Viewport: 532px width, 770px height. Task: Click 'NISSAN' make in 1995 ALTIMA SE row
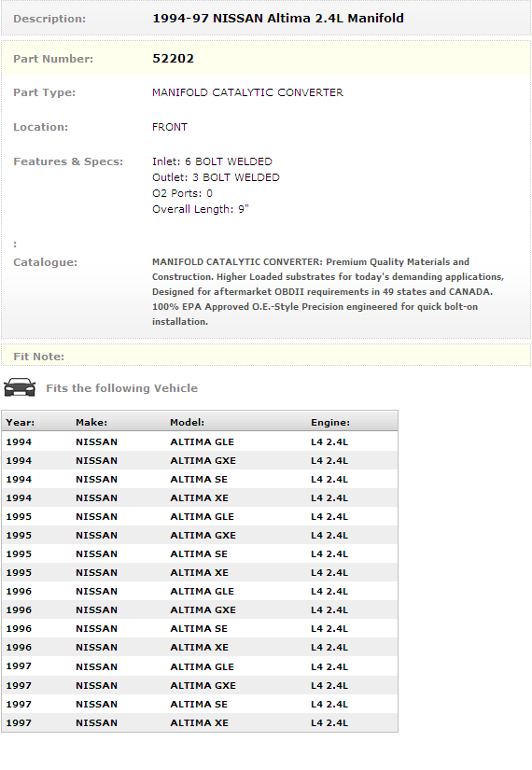coord(96,553)
